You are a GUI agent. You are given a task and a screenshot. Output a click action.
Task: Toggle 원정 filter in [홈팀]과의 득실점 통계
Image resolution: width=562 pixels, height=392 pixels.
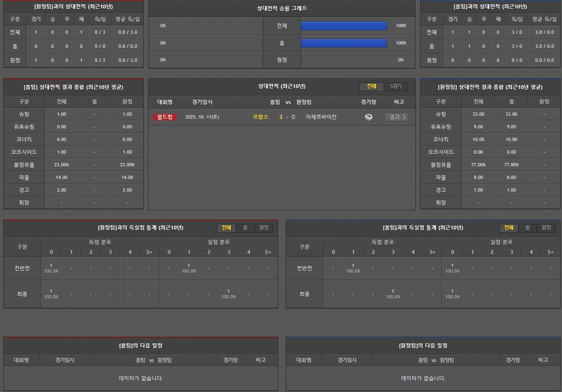(x=546, y=228)
